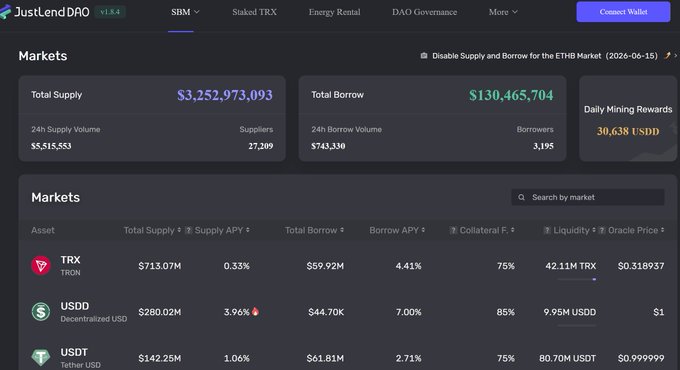Image resolution: width=680 pixels, height=370 pixels.
Task: Click TRX liquidity 42.11M TRX
Action: [x=571, y=266]
